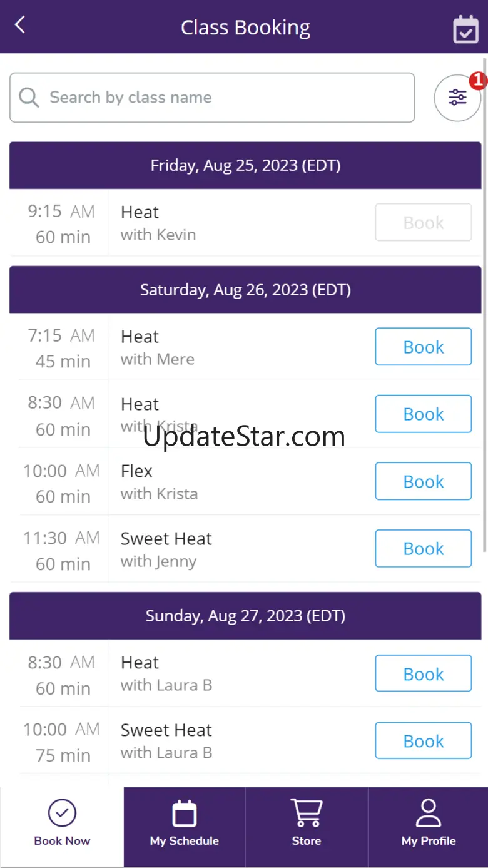The width and height of the screenshot is (488, 868).
Task: Click the disabled Book button for Kevin's class
Action: click(423, 222)
